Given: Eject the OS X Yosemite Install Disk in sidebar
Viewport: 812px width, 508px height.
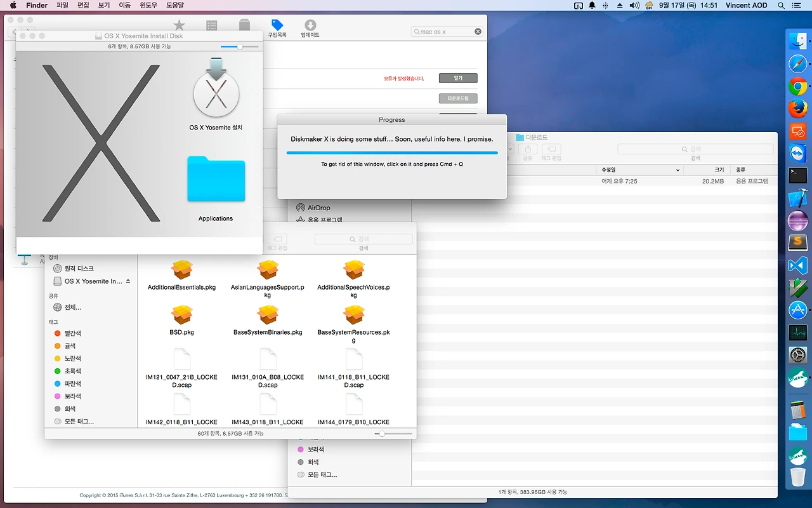Looking at the screenshot, I should coord(128,281).
